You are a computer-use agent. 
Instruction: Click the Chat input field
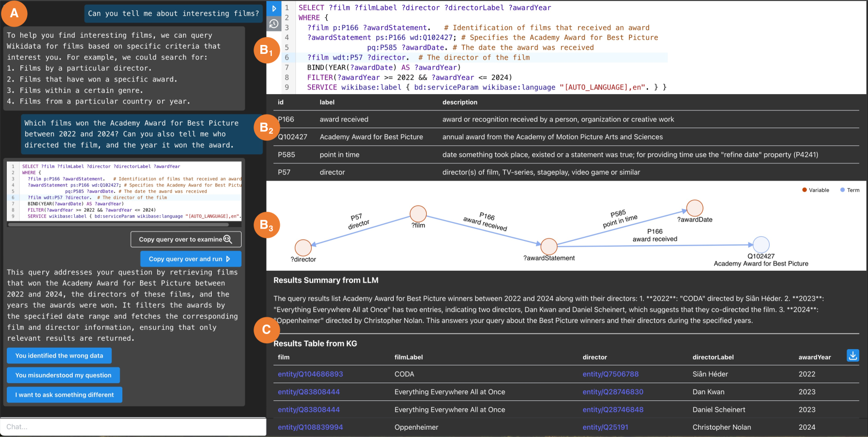tap(133, 427)
